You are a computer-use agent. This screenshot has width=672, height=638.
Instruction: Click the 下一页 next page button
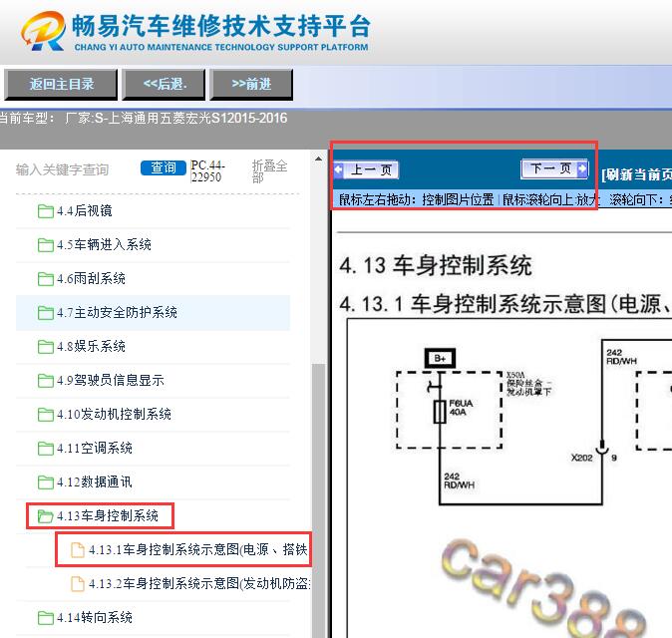[554, 168]
